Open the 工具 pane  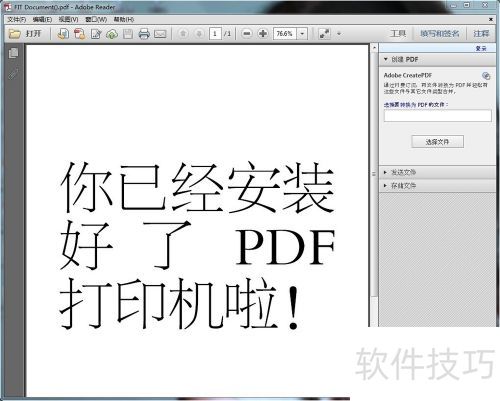[398, 34]
